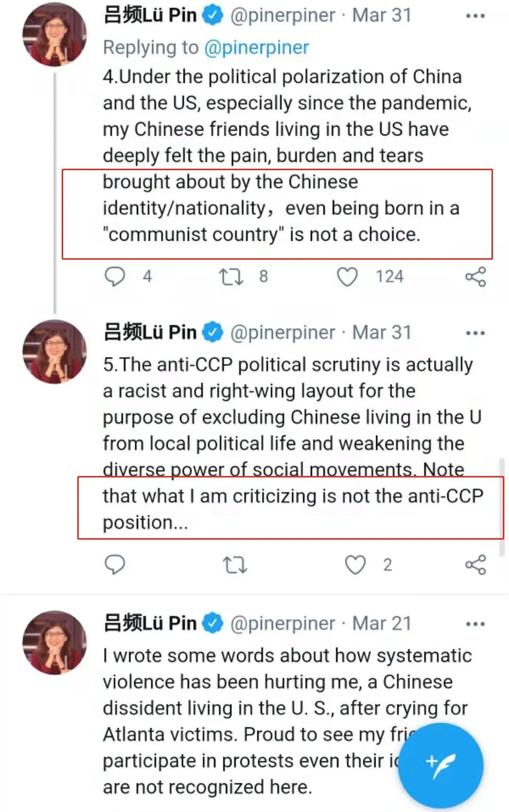Click the avatar beside the tweet numbered 5
Screen dimensions: 509x812
tap(55, 352)
